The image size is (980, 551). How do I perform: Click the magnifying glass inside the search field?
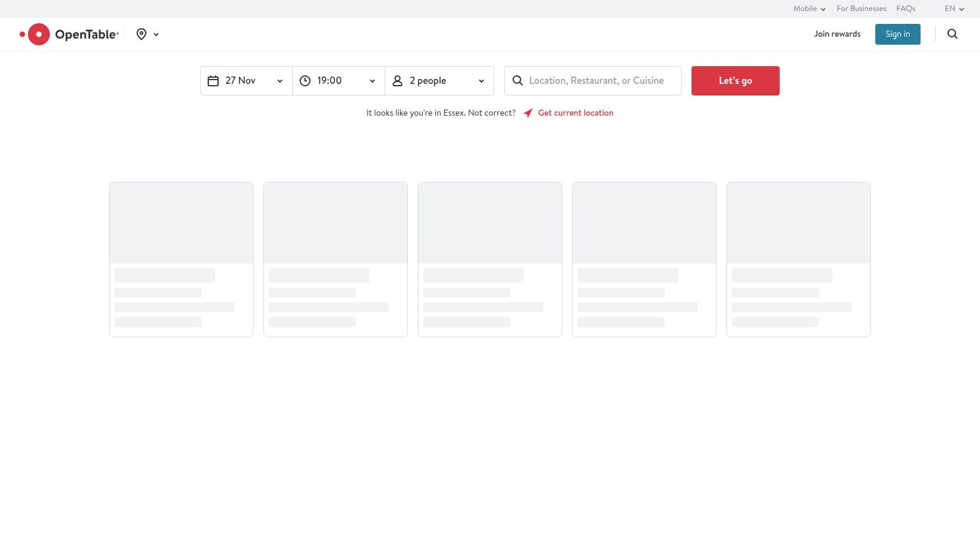[518, 80]
